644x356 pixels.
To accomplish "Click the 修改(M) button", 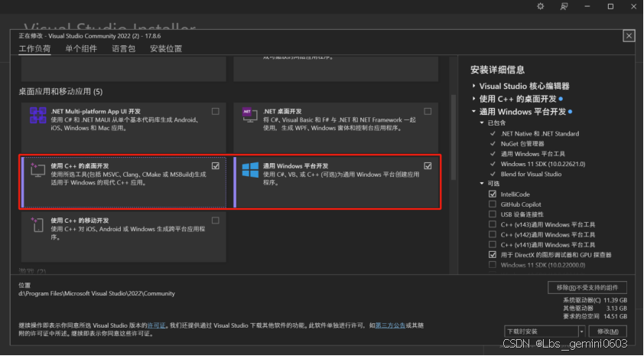I will (608, 332).
